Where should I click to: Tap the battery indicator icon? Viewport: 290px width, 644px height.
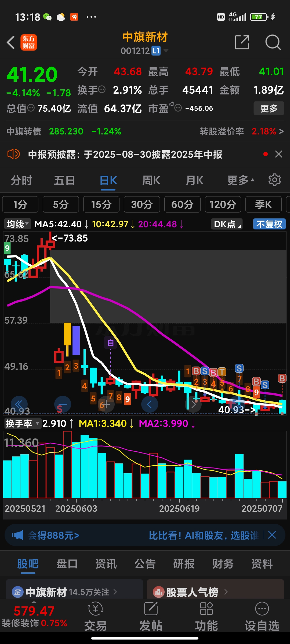click(259, 17)
